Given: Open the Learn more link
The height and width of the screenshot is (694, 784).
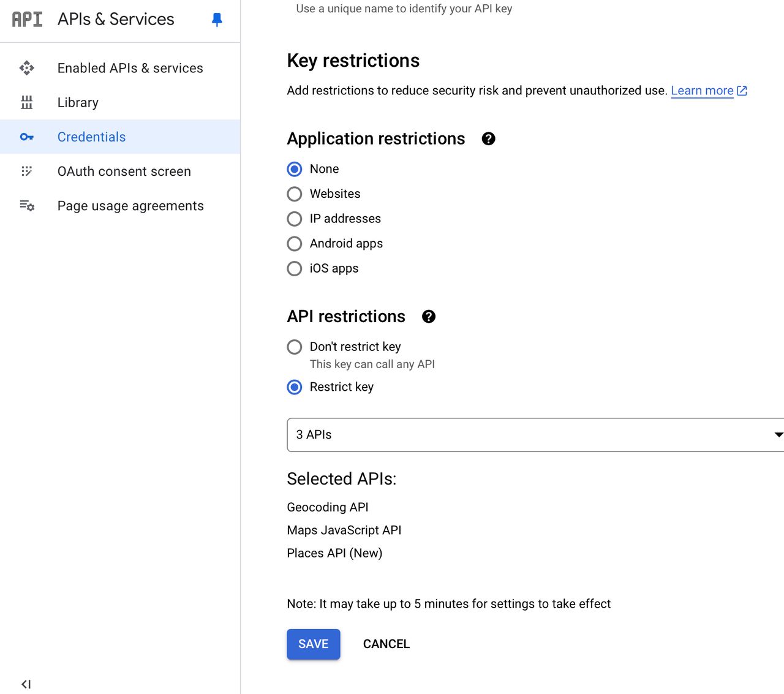Looking at the screenshot, I should point(702,90).
